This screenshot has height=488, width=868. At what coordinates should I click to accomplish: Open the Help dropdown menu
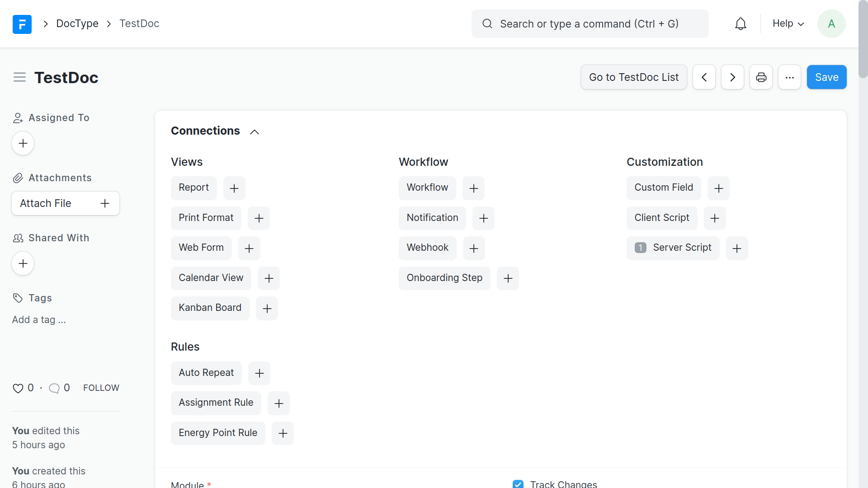[788, 24]
